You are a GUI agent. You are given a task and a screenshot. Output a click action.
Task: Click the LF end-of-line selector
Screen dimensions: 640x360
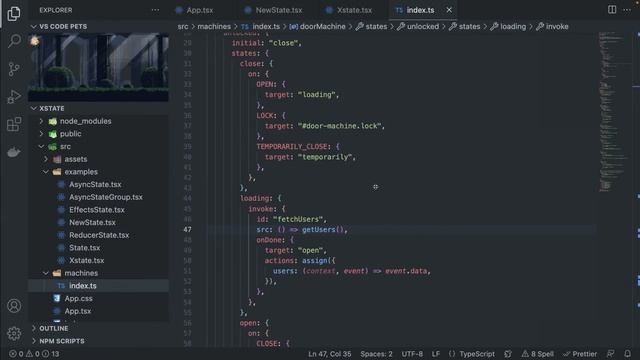[436, 354]
